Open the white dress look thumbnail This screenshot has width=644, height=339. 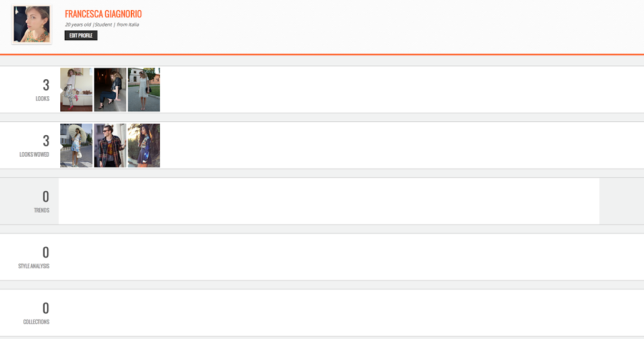[x=144, y=89]
